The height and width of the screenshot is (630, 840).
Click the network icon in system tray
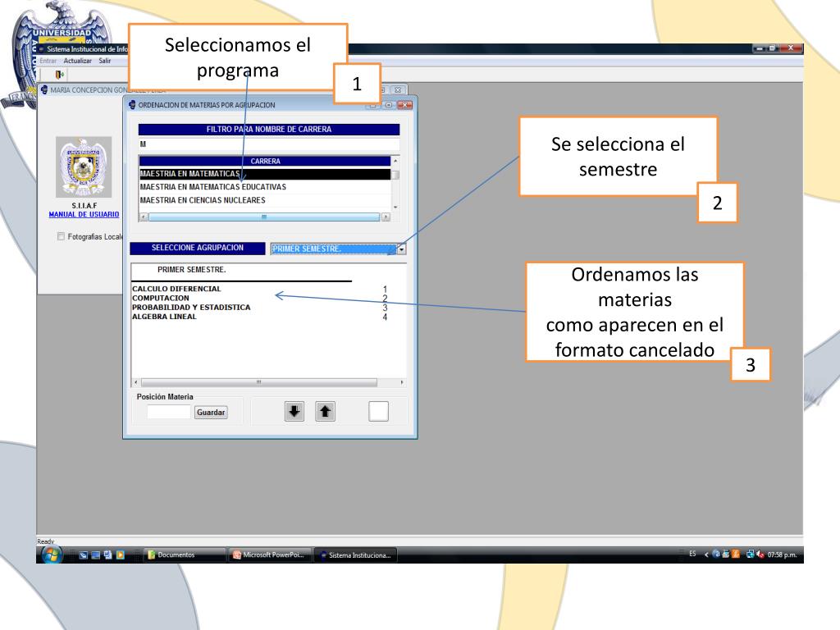749,555
